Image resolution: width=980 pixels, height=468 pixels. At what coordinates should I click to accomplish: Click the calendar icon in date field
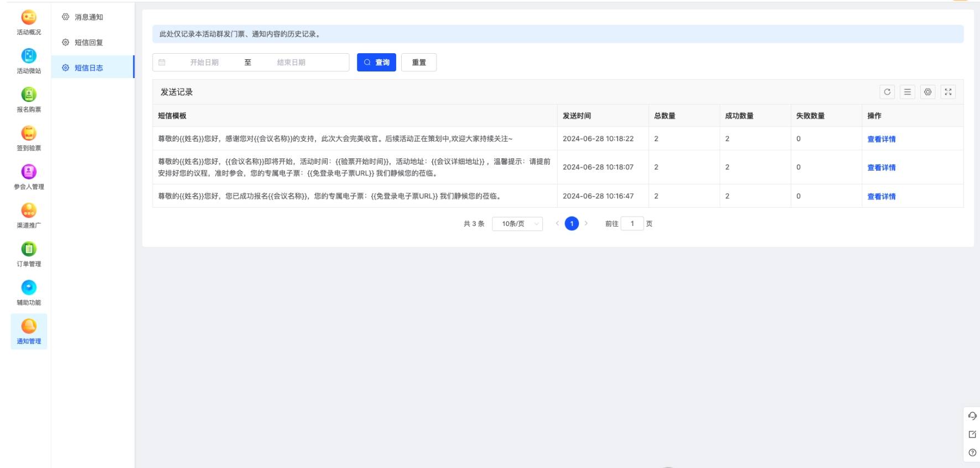162,63
